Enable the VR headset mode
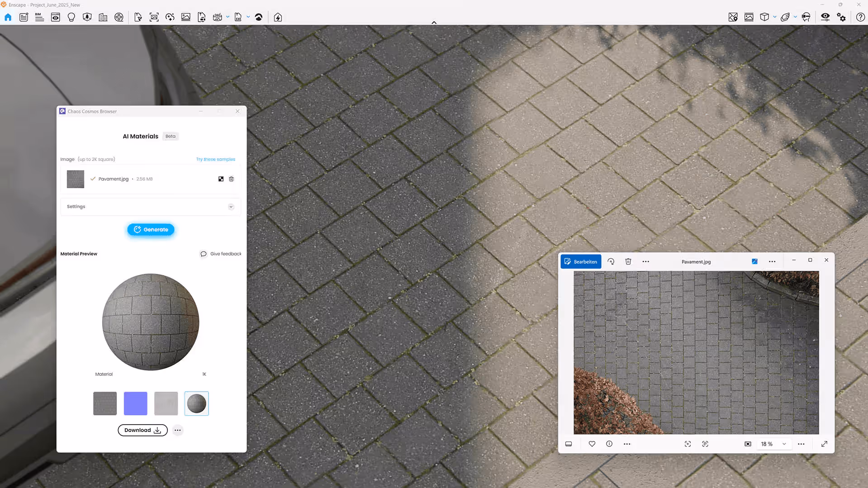The width and height of the screenshot is (868, 488). pyautogui.click(x=806, y=17)
